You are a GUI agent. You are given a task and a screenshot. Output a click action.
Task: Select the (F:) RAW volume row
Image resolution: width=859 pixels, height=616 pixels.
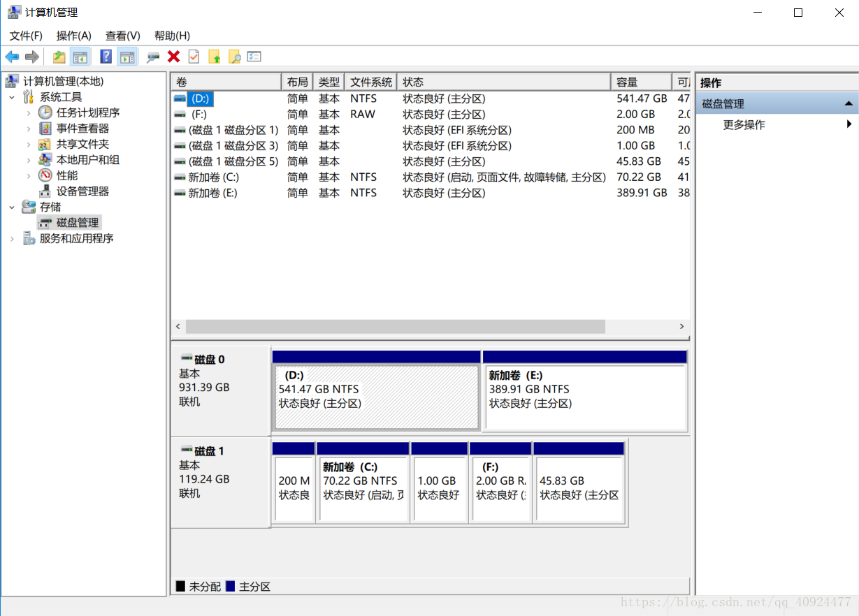point(431,115)
